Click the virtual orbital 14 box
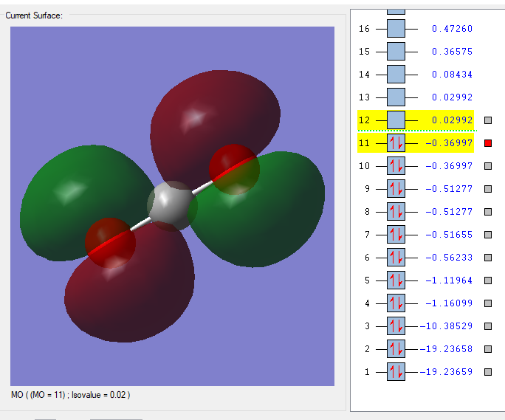The width and height of the screenshot is (505, 420). (396, 75)
